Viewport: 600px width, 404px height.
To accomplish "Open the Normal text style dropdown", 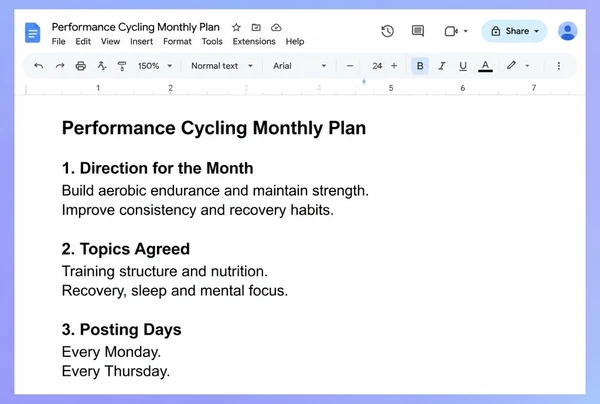I will 222,66.
